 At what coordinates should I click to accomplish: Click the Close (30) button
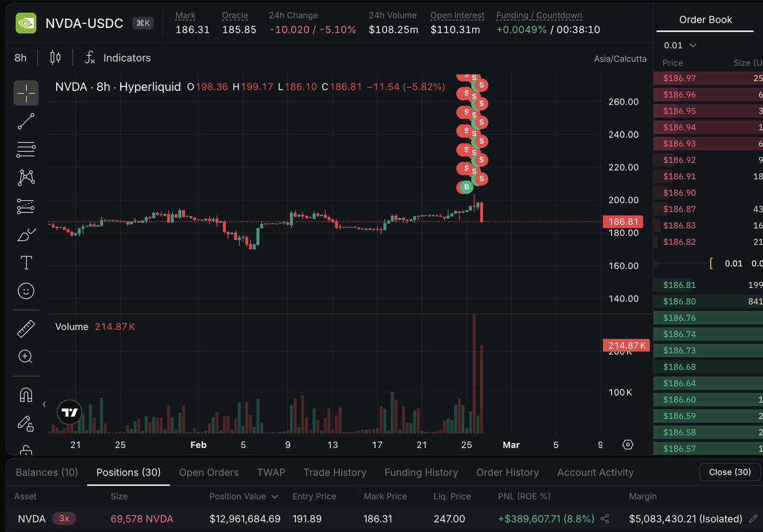[730, 472]
